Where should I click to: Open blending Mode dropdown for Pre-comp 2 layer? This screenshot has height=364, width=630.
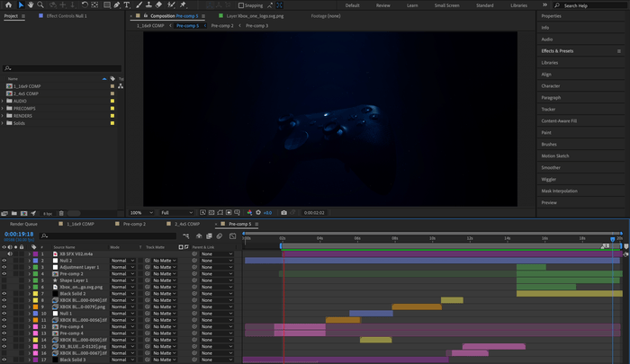point(122,274)
